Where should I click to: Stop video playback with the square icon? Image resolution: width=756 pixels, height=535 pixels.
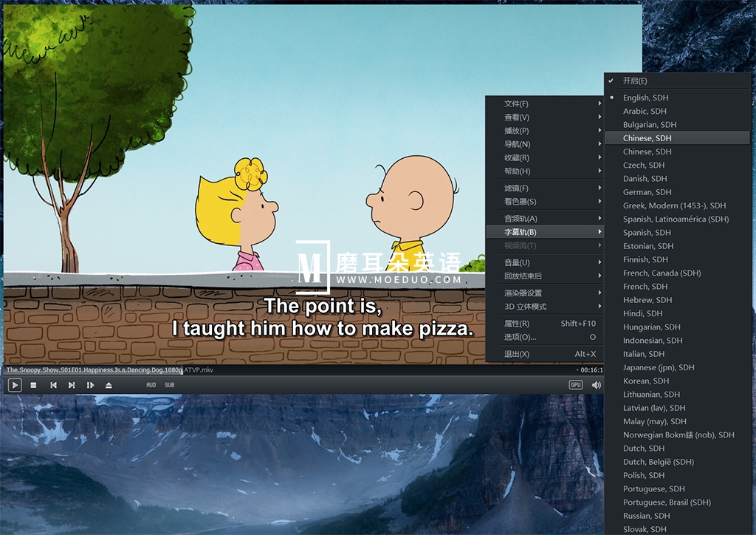point(33,385)
